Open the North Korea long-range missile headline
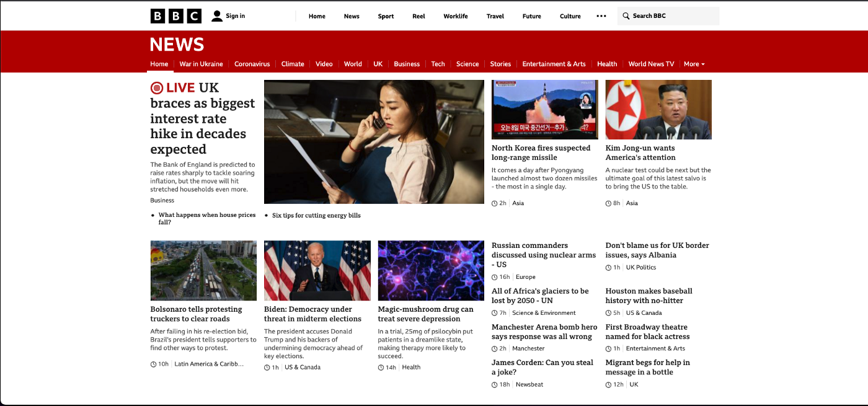Image resolution: width=868 pixels, height=406 pixels. pos(541,152)
